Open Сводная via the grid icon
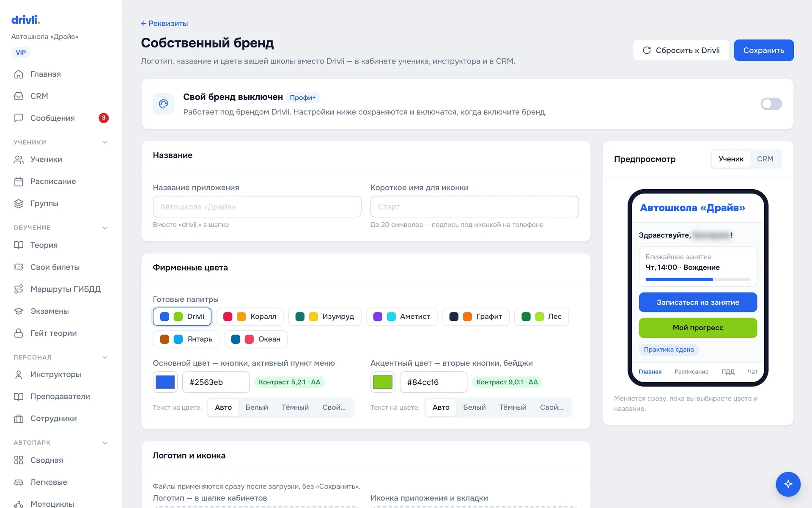This screenshot has width=812, height=508. [19, 460]
